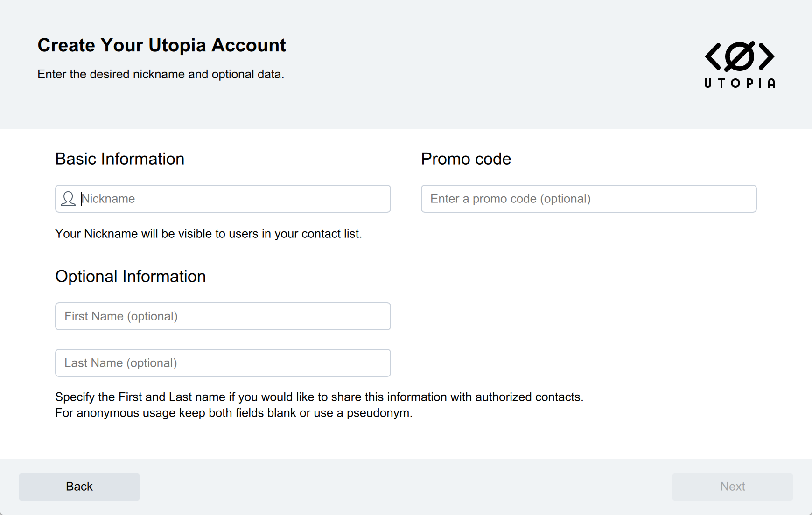Click the Promo code section heading
812x515 pixels.
coord(466,159)
